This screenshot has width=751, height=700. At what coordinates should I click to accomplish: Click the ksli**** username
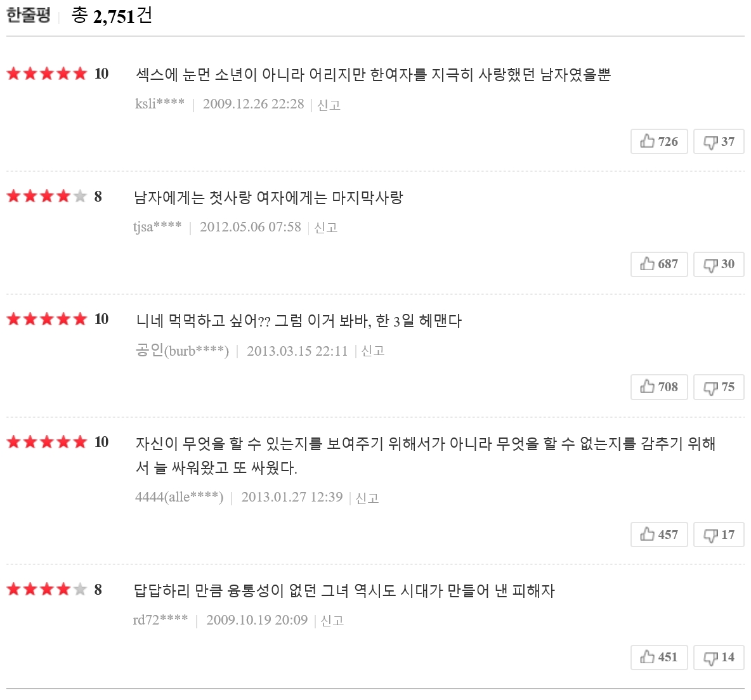[x=159, y=104]
